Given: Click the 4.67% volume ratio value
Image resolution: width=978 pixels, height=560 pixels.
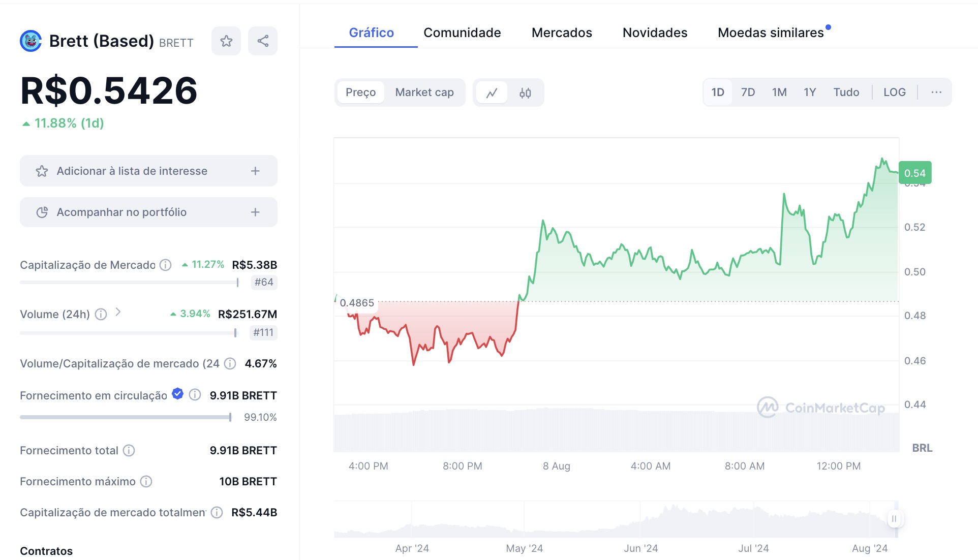Looking at the screenshot, I should (261, 363).
